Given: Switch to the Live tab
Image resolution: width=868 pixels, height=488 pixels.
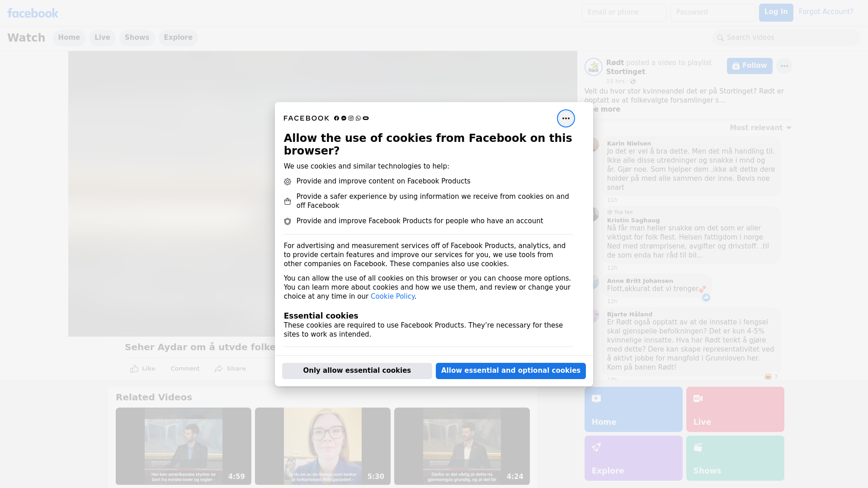Looking at the screenshot, I should click(102, 38).
